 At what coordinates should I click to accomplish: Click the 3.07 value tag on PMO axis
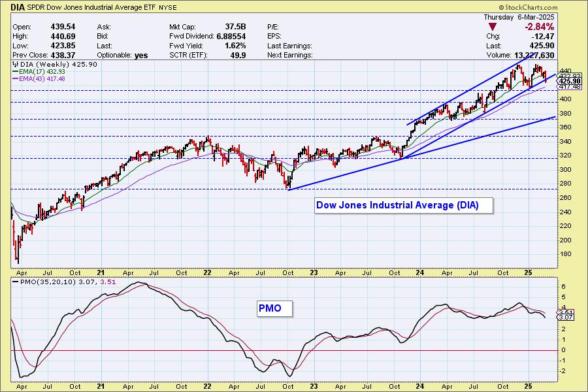[x=566, y=318]
